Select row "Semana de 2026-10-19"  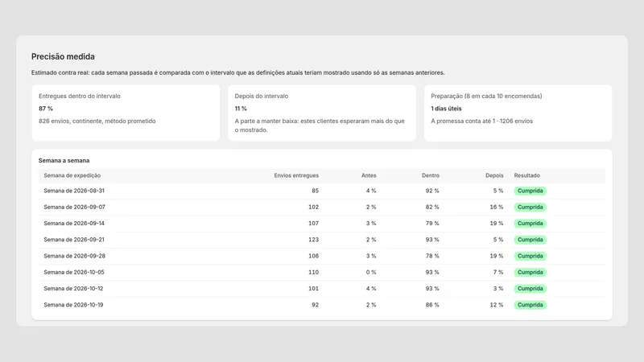(x=322, y=305)
